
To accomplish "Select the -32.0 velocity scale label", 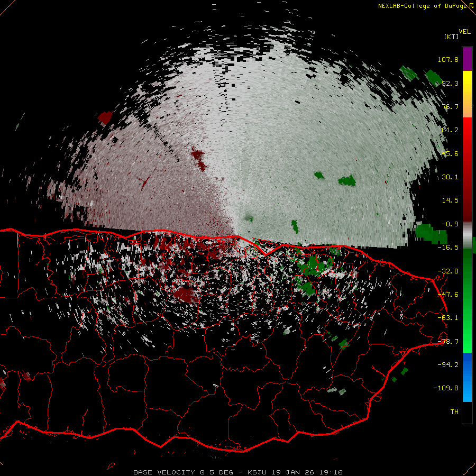I will 448,271.
